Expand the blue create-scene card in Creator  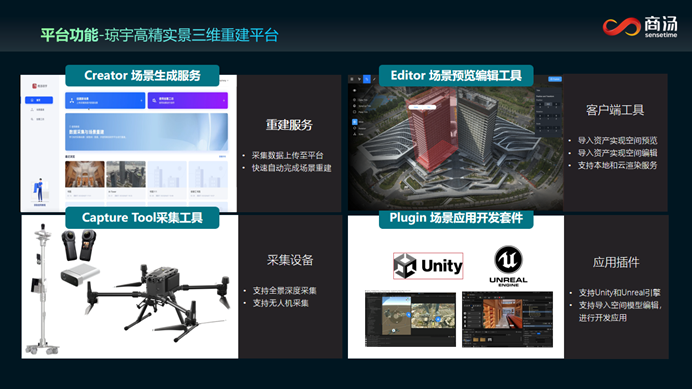click(x=105, y=101)
